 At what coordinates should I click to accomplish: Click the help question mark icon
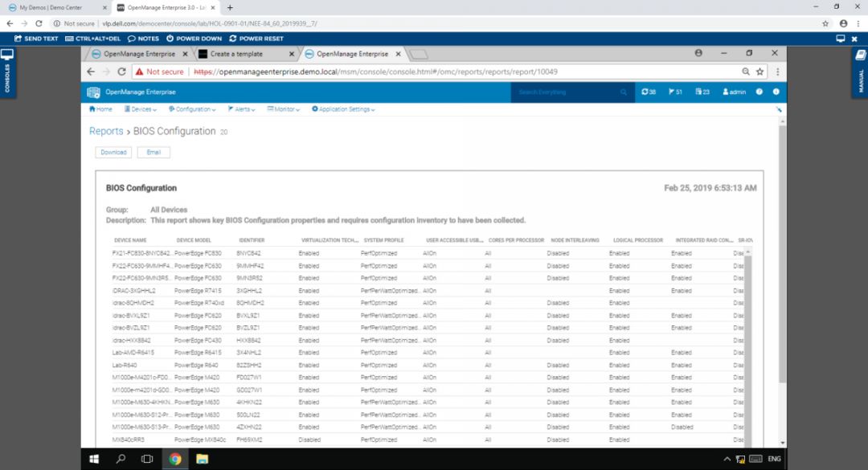click(759, 92)
